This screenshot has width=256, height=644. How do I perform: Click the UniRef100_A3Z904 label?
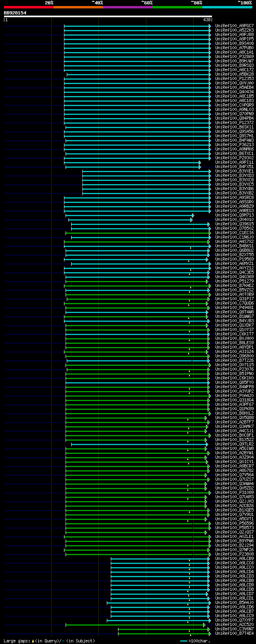pyautogui.click(x=234, y=457)
